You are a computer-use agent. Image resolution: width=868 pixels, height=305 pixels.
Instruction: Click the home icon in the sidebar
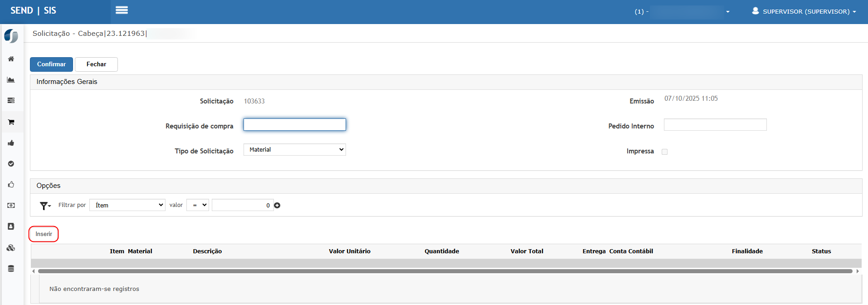11,59
